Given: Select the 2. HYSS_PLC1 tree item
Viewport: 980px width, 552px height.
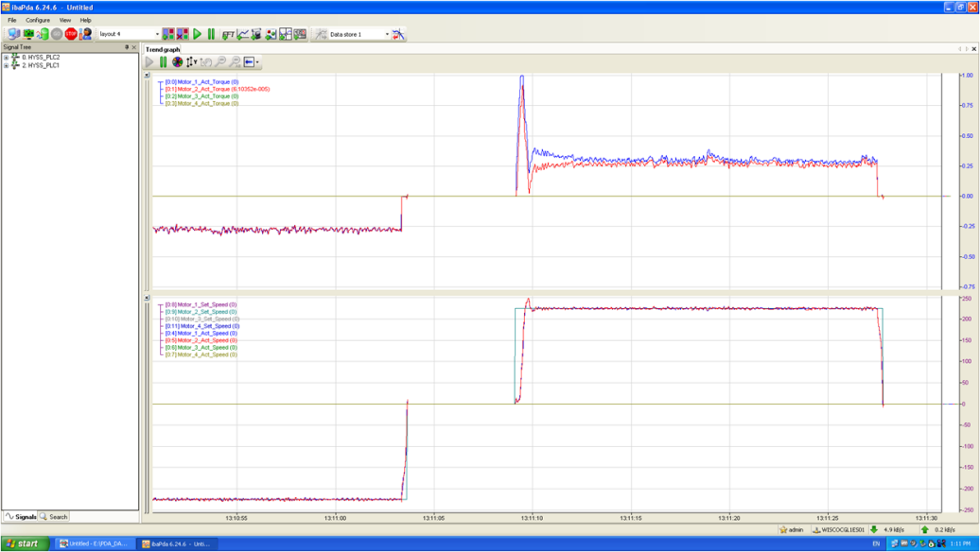Looking at the screenshot, I should point(41,65).
